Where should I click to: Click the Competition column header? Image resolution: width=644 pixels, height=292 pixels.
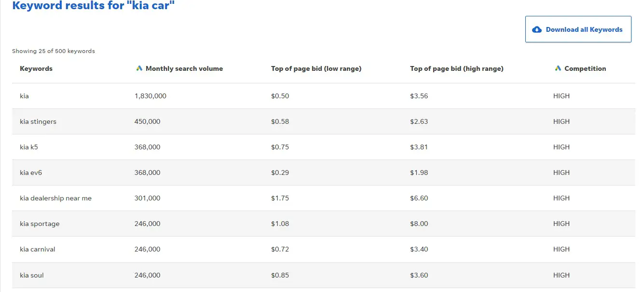585,68
